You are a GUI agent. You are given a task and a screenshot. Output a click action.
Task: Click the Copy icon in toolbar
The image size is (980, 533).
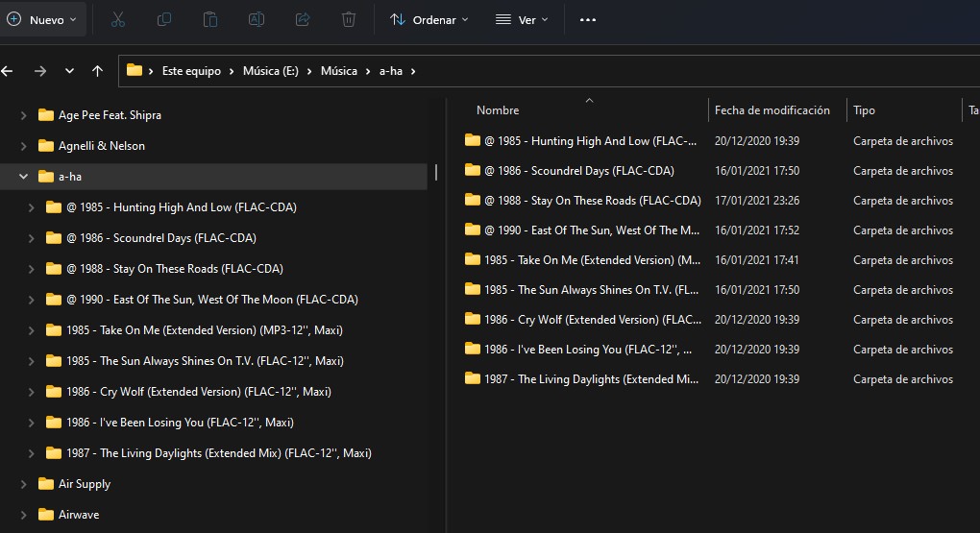(163, 19)
